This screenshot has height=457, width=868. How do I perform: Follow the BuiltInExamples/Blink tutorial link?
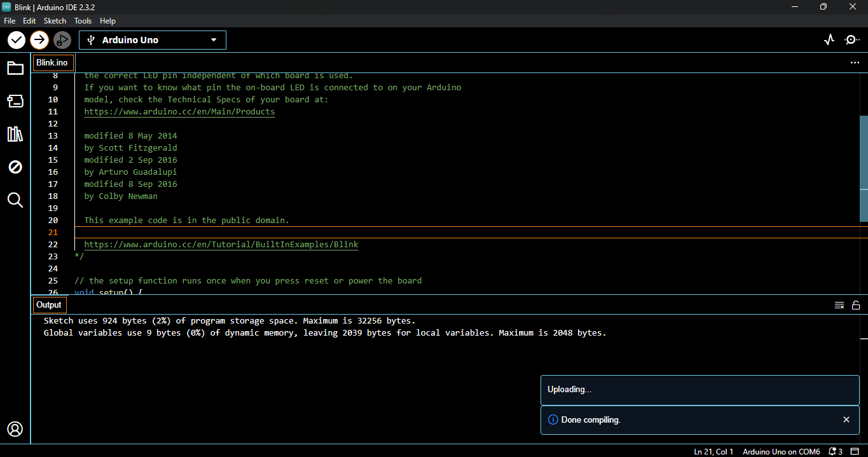coord(221,245)
